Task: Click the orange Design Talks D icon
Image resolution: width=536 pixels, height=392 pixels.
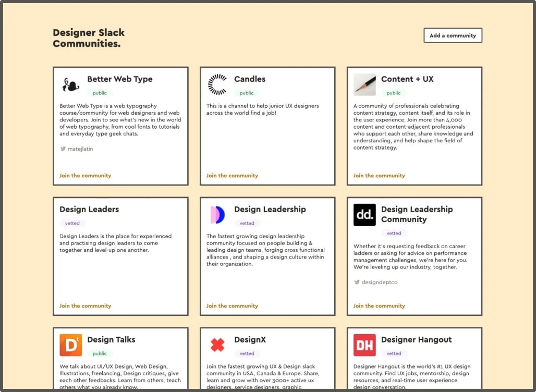Action: point(71,344)
